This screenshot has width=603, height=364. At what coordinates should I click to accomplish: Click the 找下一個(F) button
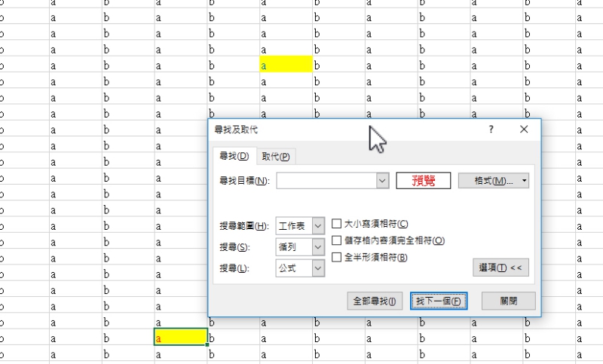coord(439,301)
